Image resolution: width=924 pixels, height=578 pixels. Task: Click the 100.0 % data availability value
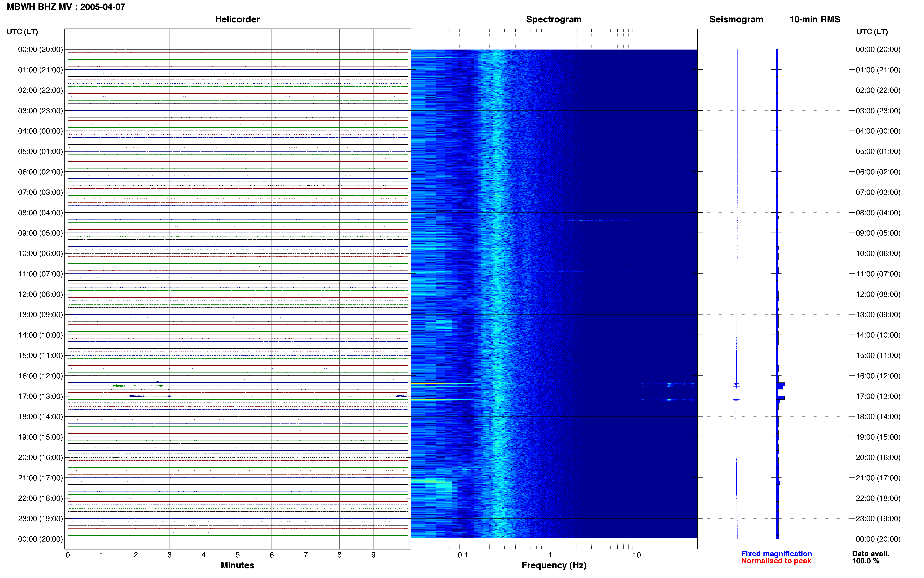pos(865,561)
